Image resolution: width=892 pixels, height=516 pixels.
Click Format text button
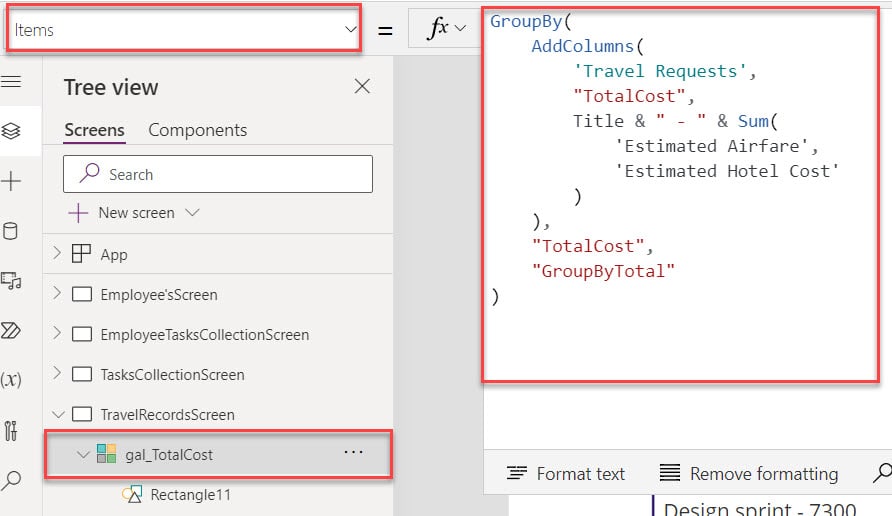[566, 473]
